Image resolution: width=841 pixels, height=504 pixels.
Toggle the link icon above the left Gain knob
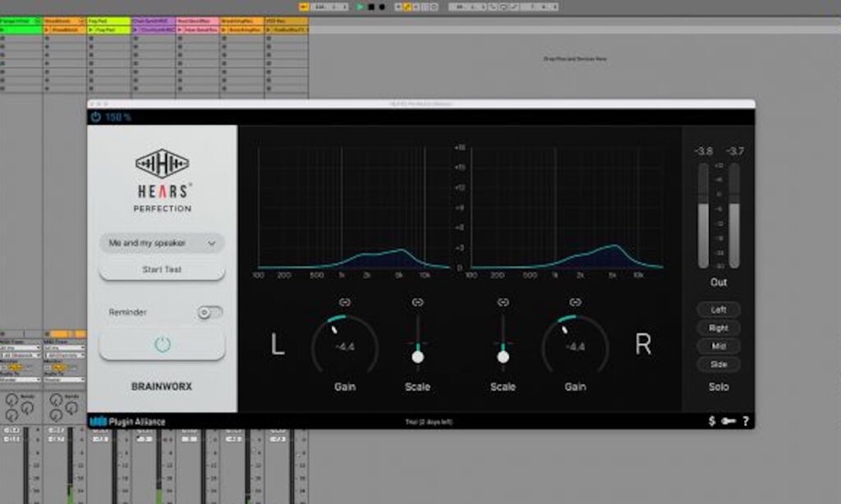coord(345,302)
